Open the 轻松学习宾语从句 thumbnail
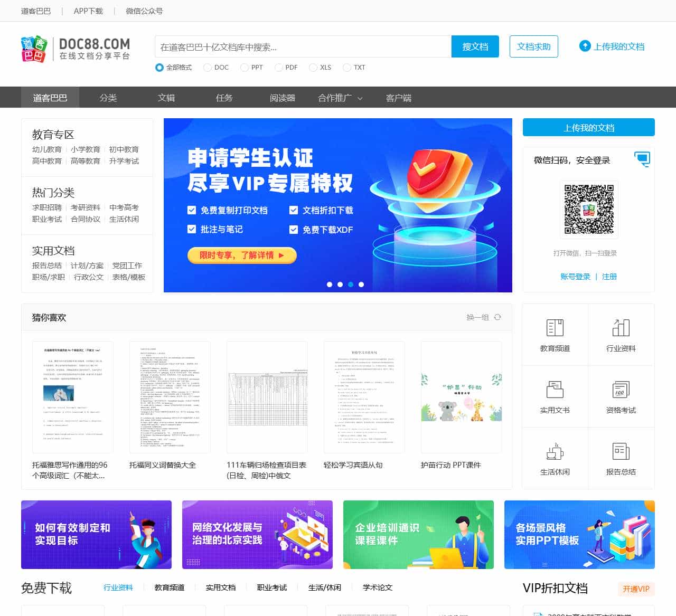The width and height of the screenshot is (676, 616). 364,397
